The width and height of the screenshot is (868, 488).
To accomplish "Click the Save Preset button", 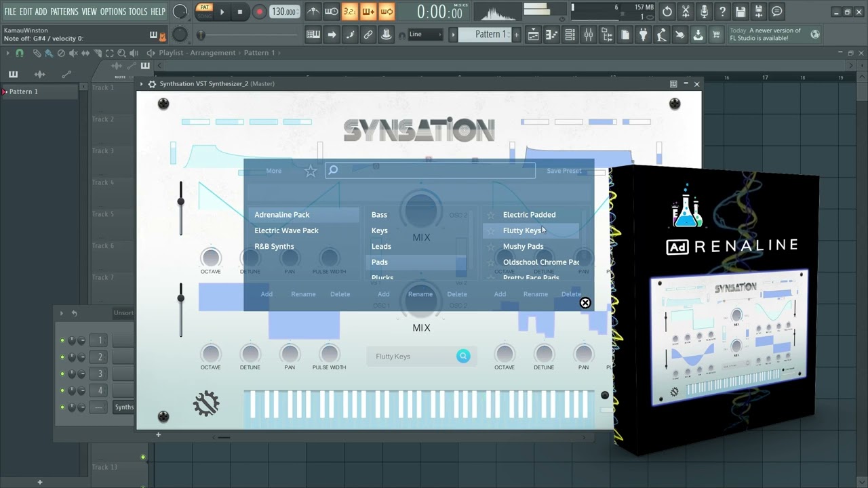I will pyautogui.click(x=564, y=171).
